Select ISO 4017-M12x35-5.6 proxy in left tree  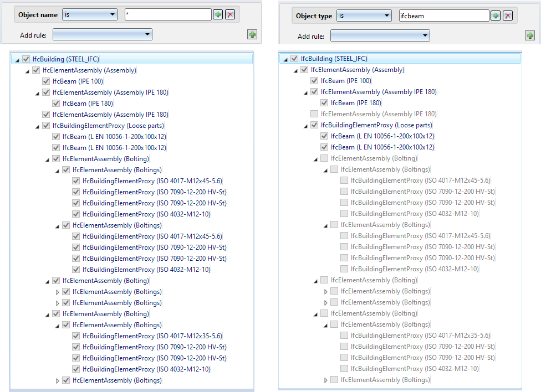pos(152,336)
